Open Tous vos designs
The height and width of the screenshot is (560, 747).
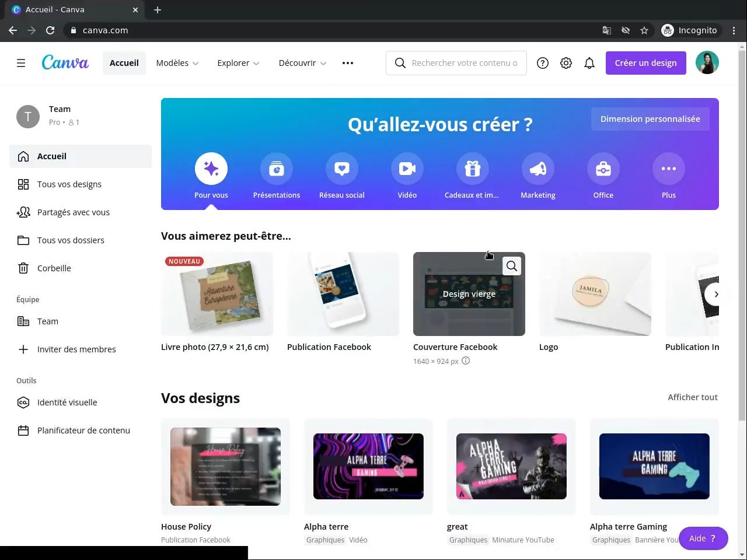[x=81, y=184]
